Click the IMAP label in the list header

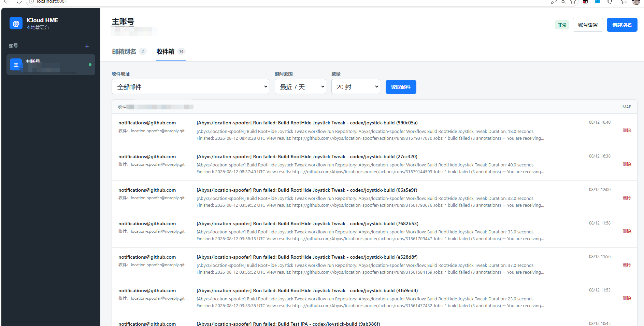pyautogui.click(x=626, y=107)
